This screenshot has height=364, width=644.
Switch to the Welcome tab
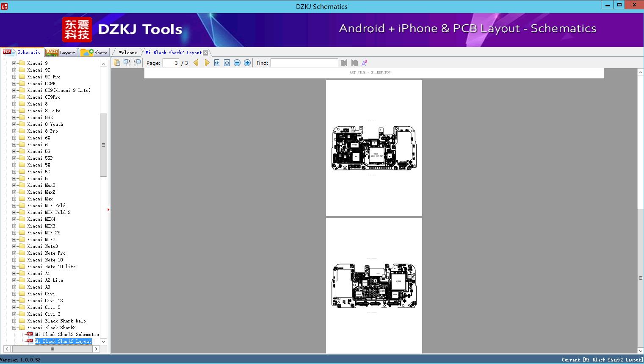[x=128, y=53]
